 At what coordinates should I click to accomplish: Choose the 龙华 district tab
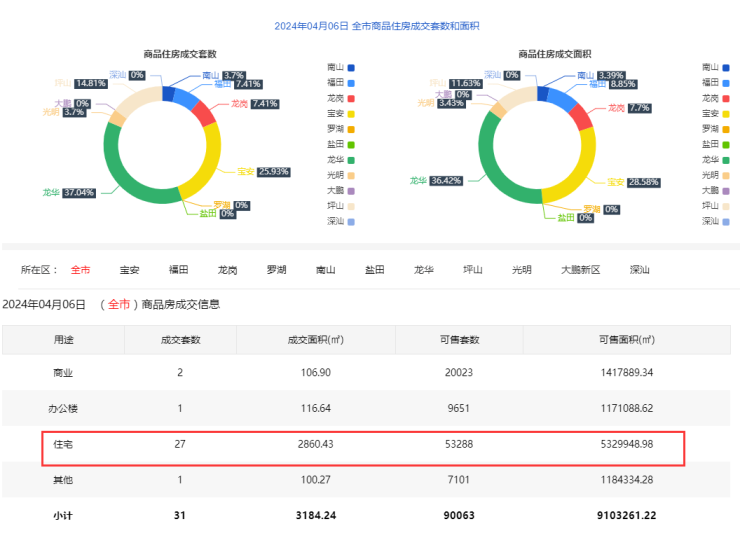[423, 270]
